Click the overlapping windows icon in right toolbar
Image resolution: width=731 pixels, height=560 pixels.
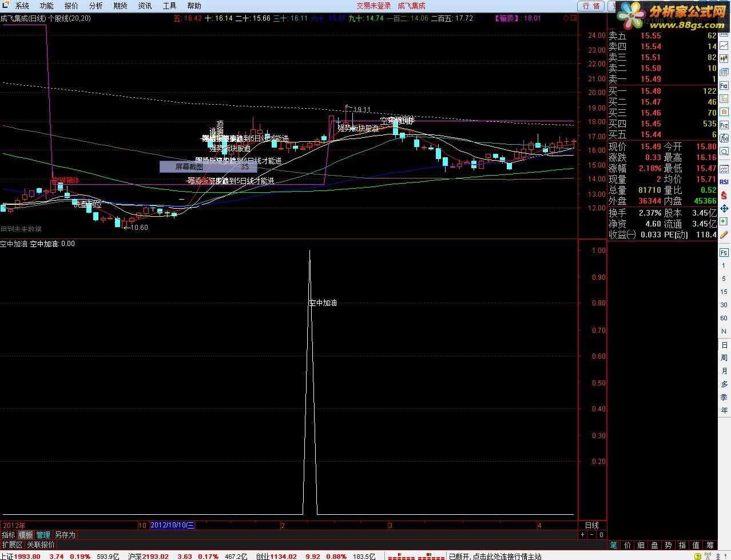pyautogui.click(x=724, y=72)
